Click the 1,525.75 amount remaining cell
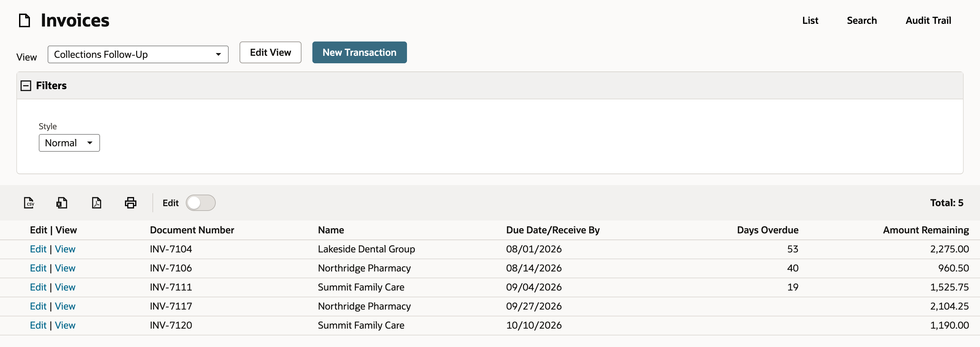The height and width of the screenshot is (347, 980). 949,287
